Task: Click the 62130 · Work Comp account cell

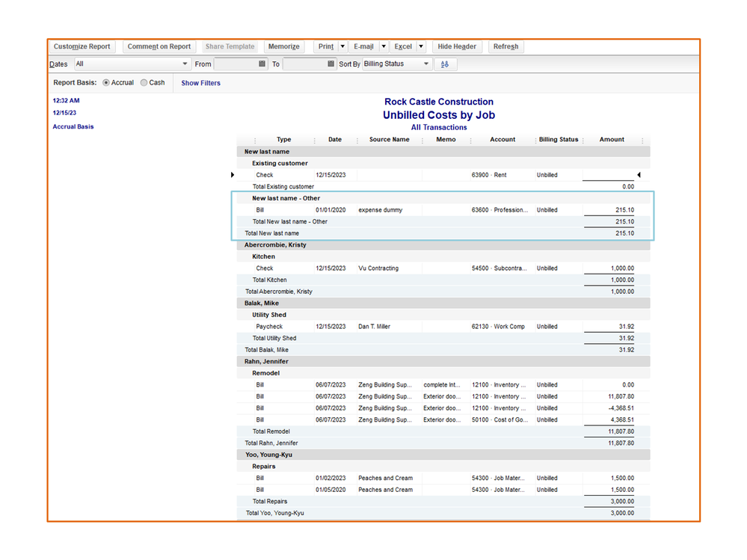Action: pyautogui.click(x=498, y=327)
